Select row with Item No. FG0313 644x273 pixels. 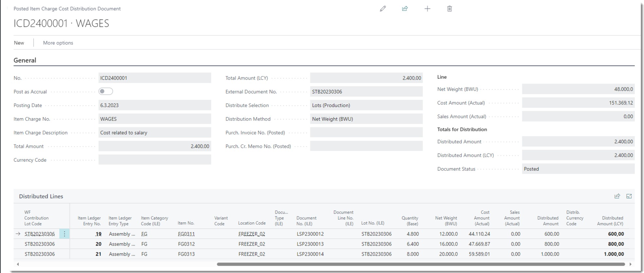[x=186, y=254]
